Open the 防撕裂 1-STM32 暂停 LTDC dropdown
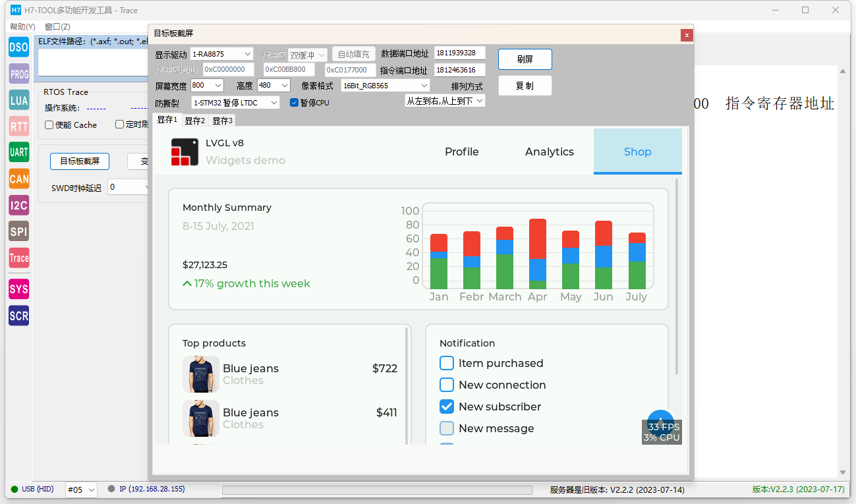The width and height of the screenshot is (856, 504). click(235, 103)
